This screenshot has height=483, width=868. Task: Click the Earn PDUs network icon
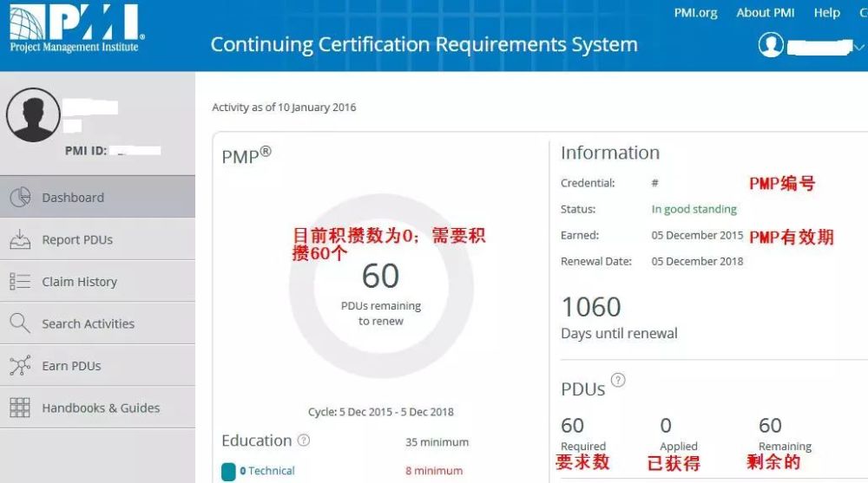pyautogui.click(x=20, y=366)
